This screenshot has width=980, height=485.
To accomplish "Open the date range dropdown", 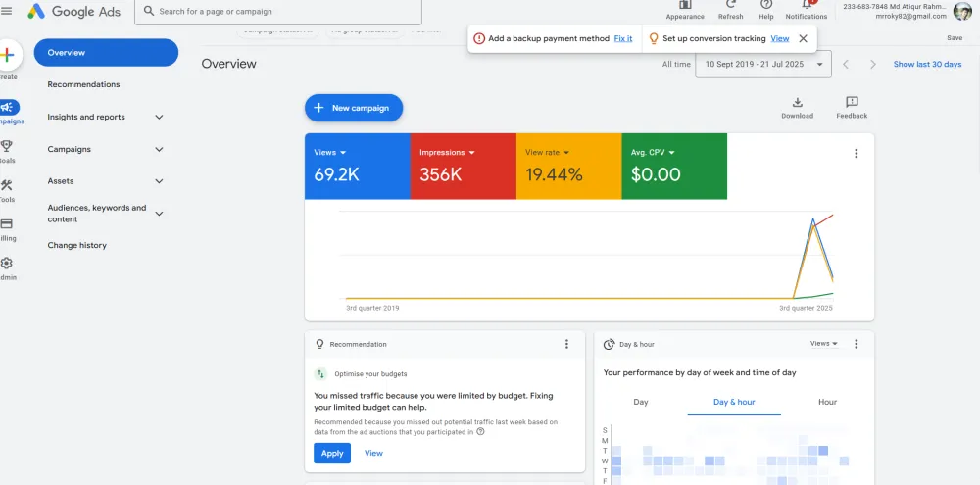I will [x=819, y=64].
